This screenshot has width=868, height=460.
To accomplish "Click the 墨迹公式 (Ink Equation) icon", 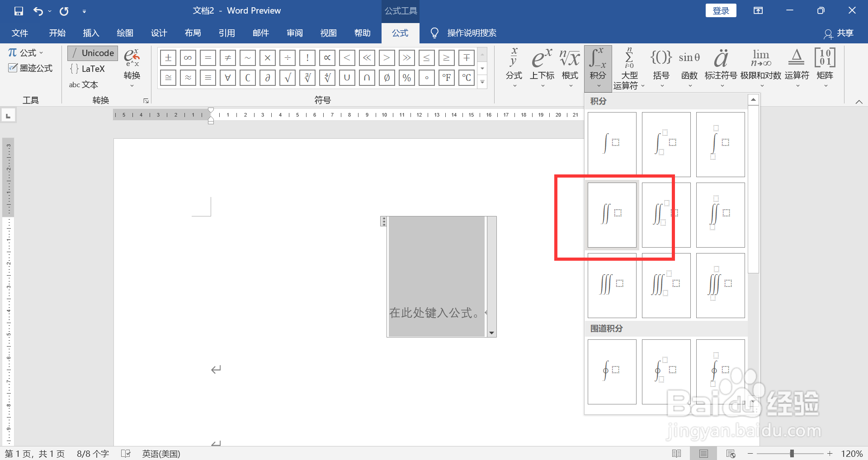I will pyautogui.click(x=30, y=68).
